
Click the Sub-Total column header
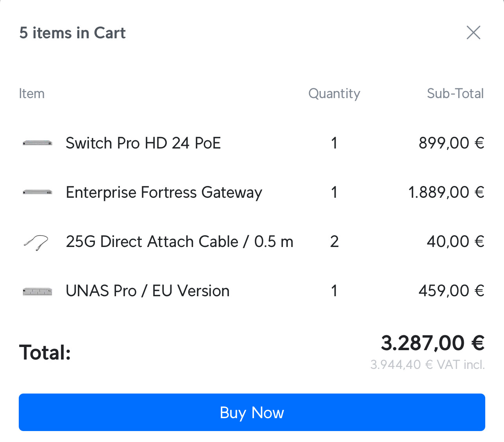point(455,94)
